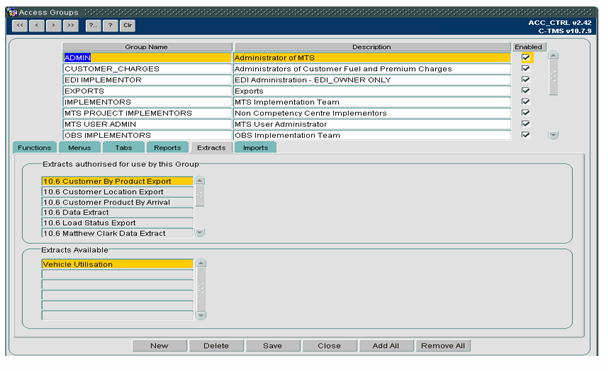The height and width of the screenshot is (371, 608).
Task: Select '10.6 Data Extract' entry
Action: [x=117, y=212]
